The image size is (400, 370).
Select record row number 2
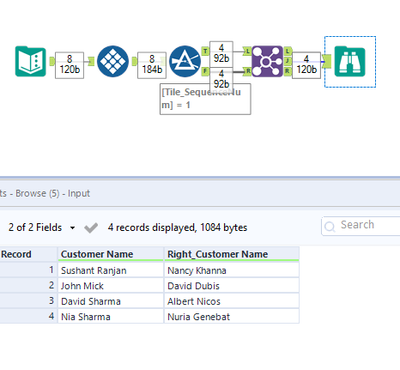tap(28, 285)
